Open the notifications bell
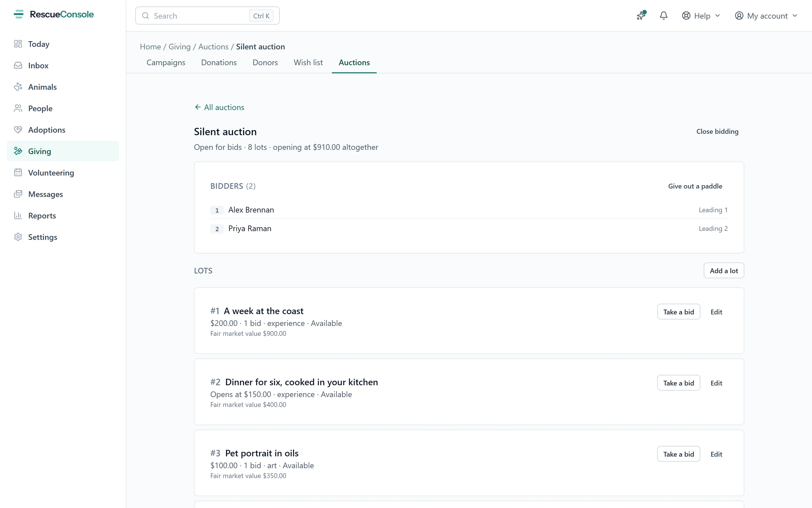The image size is (812, 508). tap(663, 16)
